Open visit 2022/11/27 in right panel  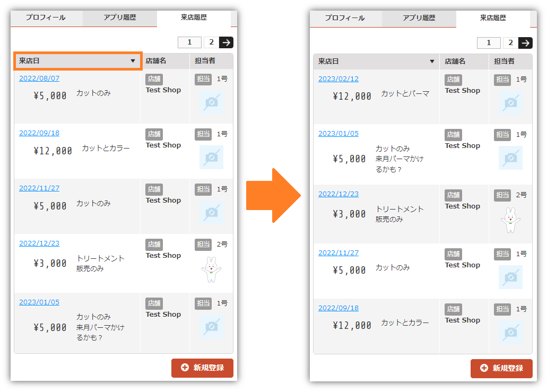tap(338, 253)
